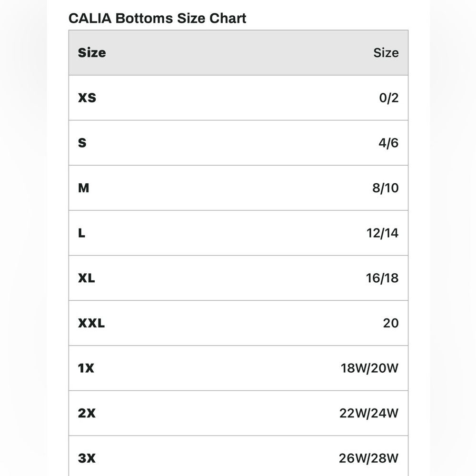Click the CALIA Bottoms Size Chart title
Viewport: 476px width, 476px height.
coord(158,19)
